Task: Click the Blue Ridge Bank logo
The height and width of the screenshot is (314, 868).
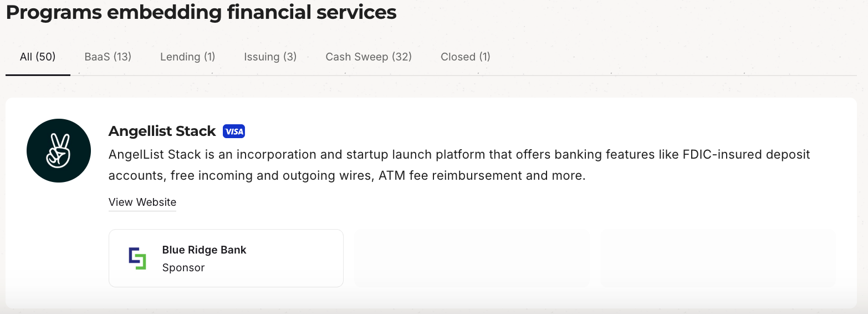Action: (x=137, y=259)
